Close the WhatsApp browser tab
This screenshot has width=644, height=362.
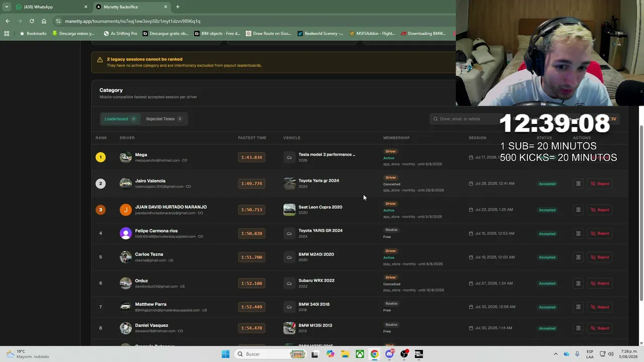click(86, 7)
